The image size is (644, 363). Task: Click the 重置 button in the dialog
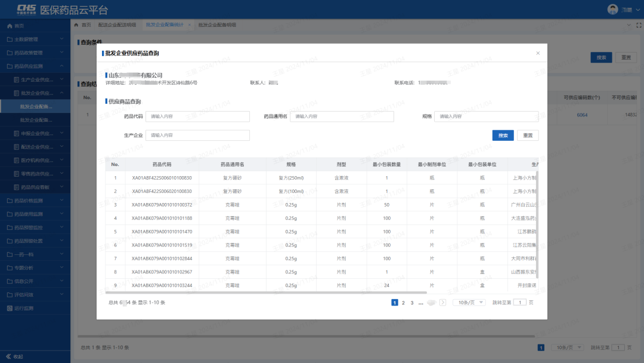pyautogui.click(x=528, y=136)
